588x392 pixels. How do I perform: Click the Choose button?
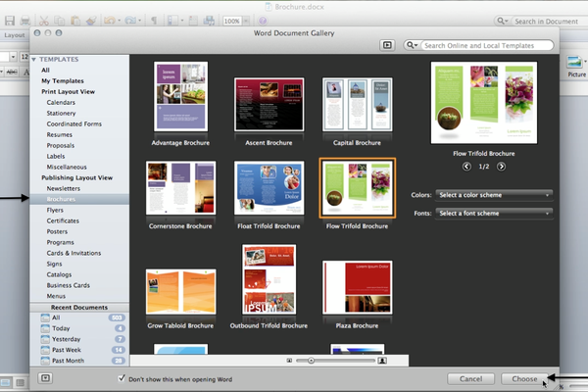[524, 379]
